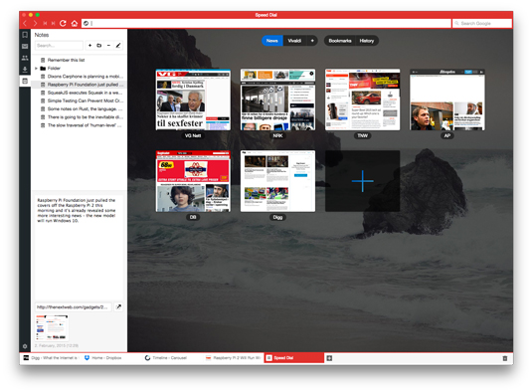
Task: Switch to the Digg browser tab
Action: pyautogui.click(x=50, y=358)
